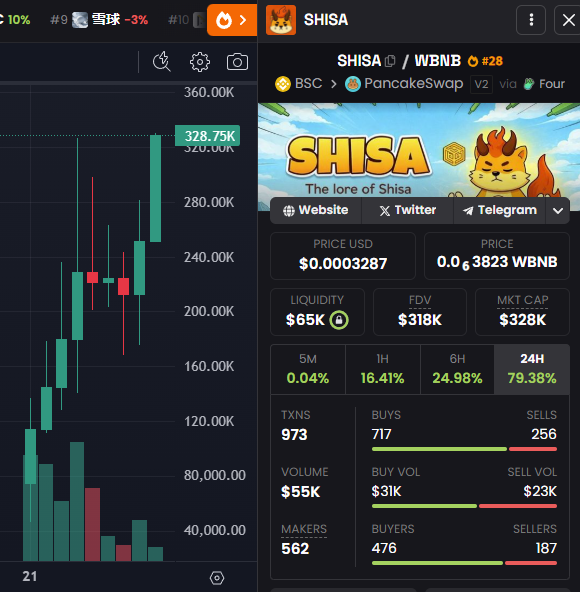Click the V2 version badge
This screenshot has width=580, height=592.
click(481, 84)
